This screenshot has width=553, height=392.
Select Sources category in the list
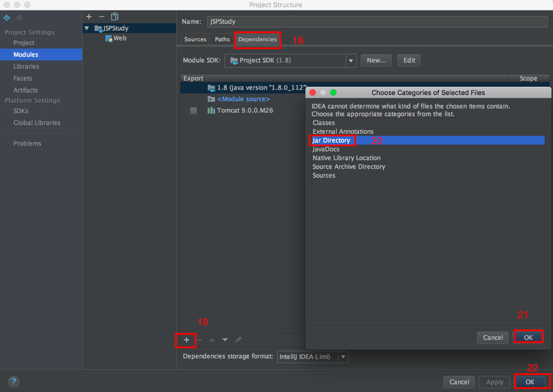[x=428, y=176]
